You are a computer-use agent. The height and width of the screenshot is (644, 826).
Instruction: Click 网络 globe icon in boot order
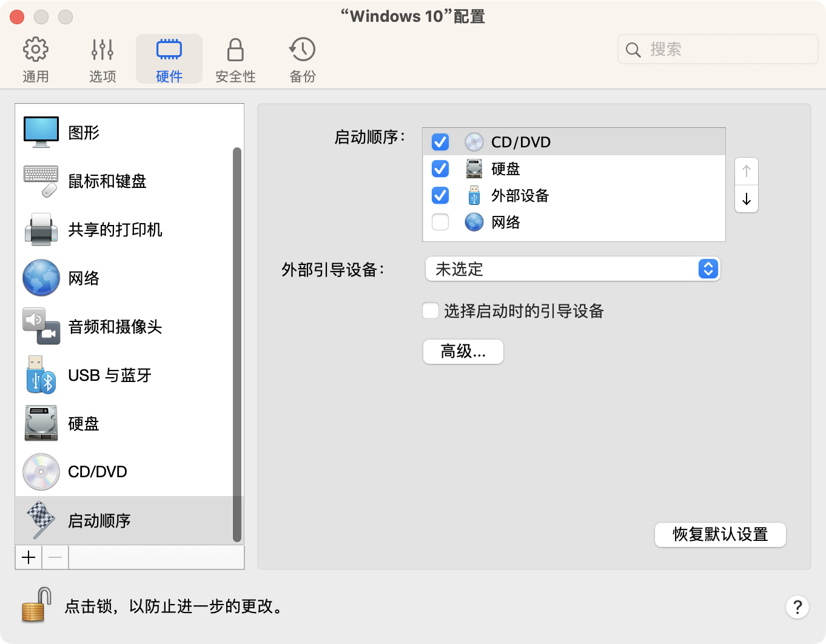point(474,222)
